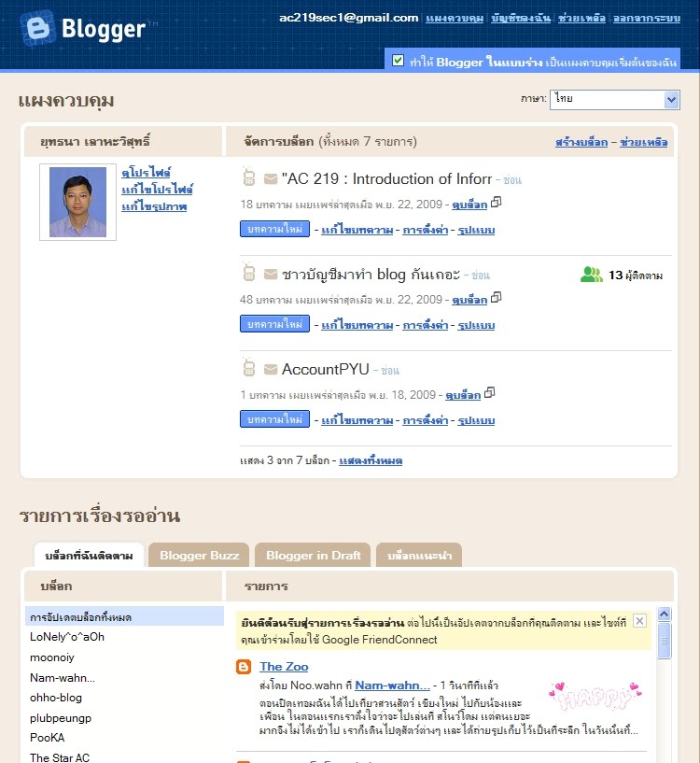Viewport: 700px width, 763px height.
Task: Click the green followers icon
Action: [x=591, y=275]
